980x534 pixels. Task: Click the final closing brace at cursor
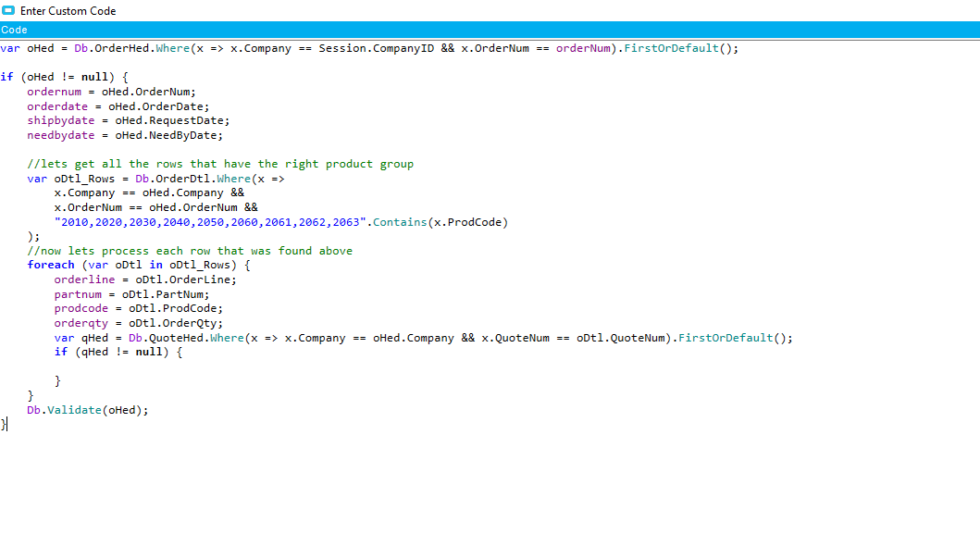3,425
